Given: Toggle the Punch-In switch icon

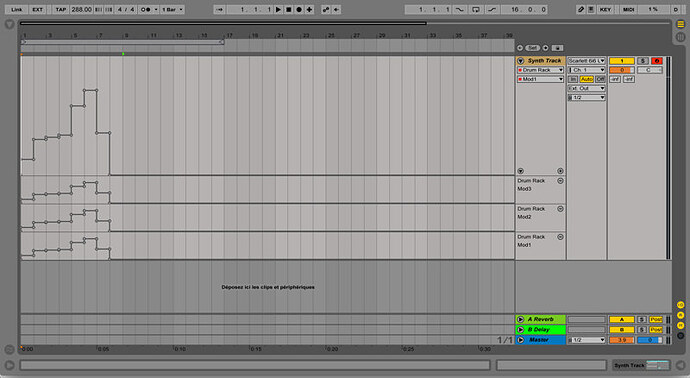Looking at the screenshot, I should point(459,9).
